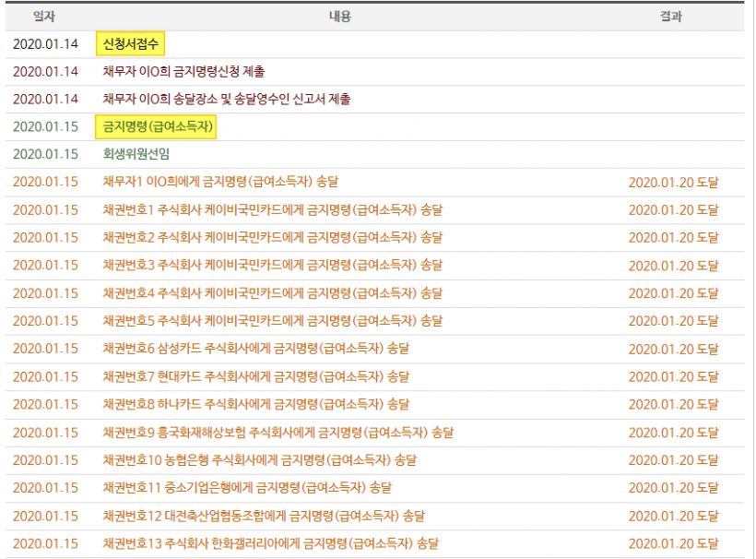Click 채권번호13 주식회사 한화갤러리아 송달 entry

pos(270,543)
